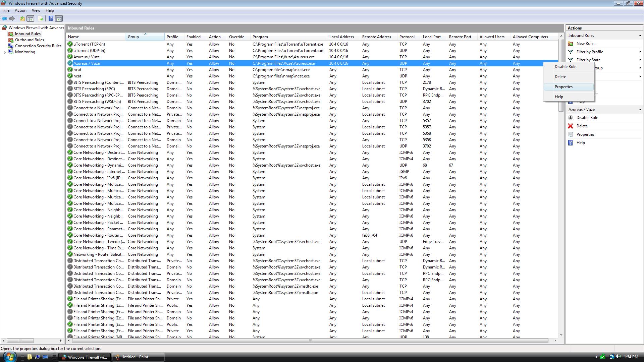Select Connection Security Rules in the tree

(38, 46)
